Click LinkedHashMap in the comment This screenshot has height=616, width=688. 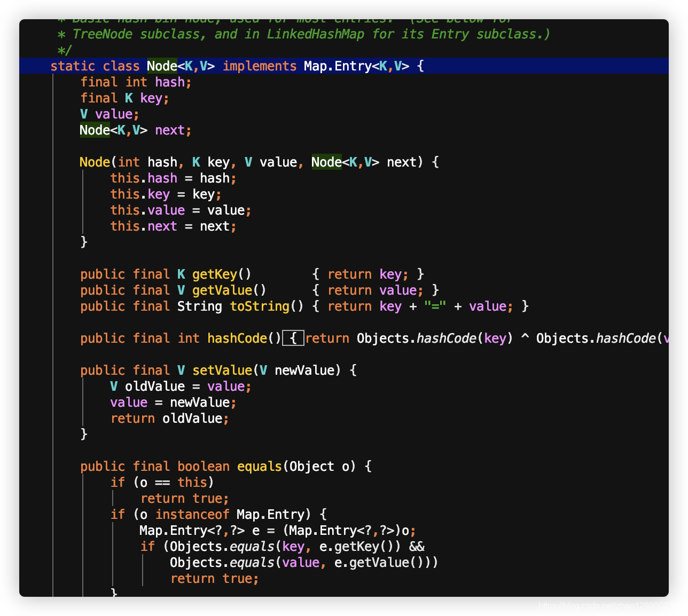coord(315,34)
